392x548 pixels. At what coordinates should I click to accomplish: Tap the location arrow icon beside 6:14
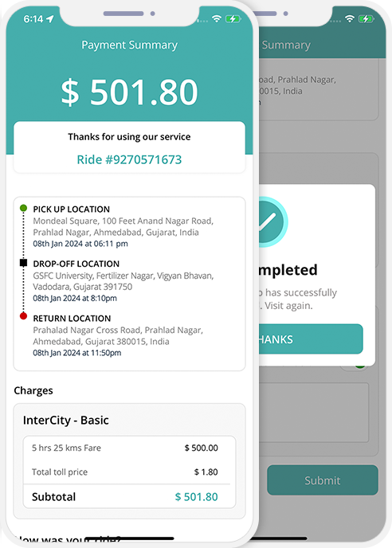[50, 18]
